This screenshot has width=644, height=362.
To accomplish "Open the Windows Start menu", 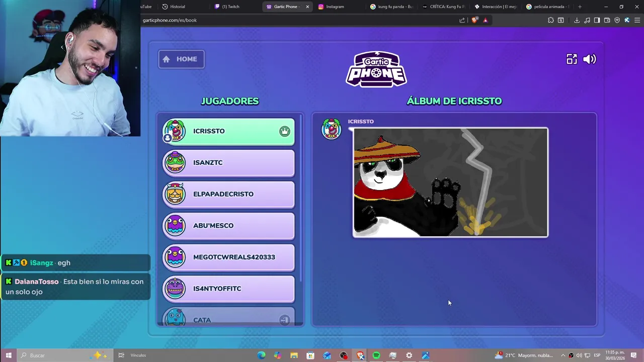I will point(9,355).
